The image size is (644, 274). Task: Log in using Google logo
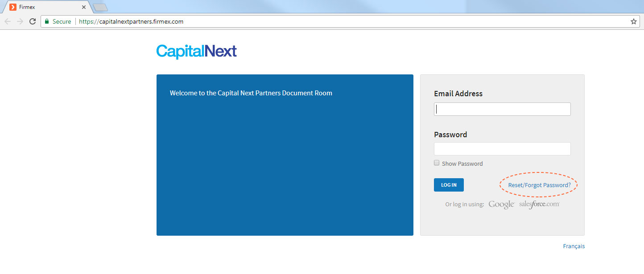(501, 204)
